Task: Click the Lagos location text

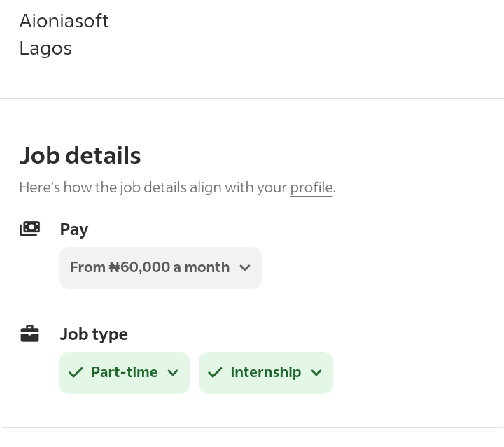Action: tap(45, 49)
